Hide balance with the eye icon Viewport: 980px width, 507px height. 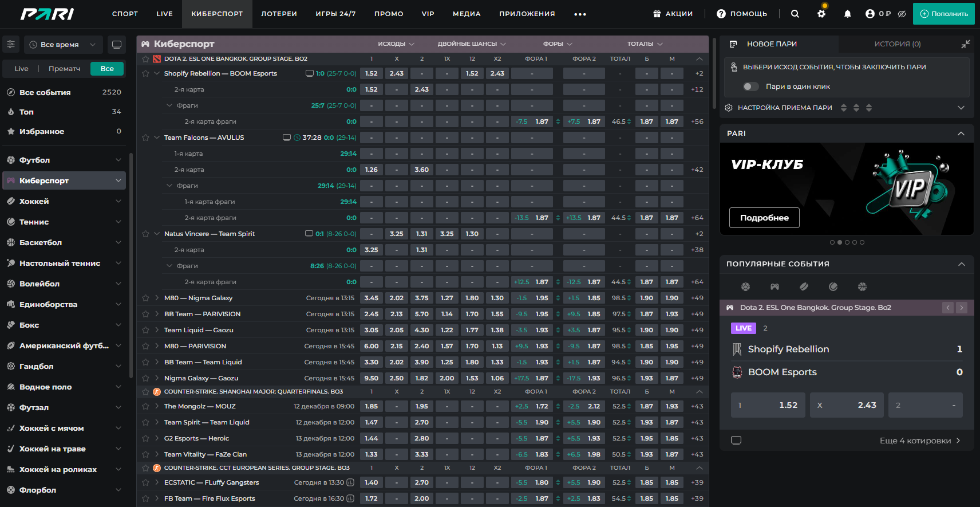[902, 14]
